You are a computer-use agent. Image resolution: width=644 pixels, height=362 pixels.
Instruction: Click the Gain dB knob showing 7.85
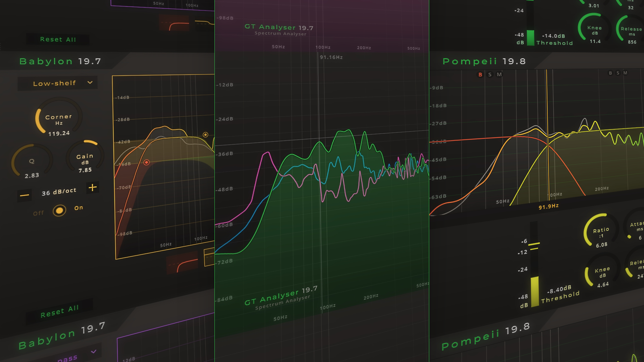coord(85,156)
